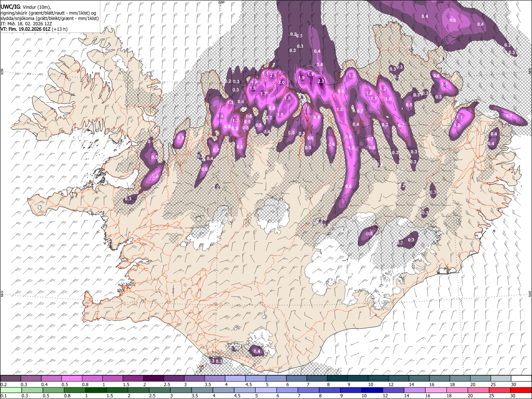Click the lower legend swatch labeled 10 (deep blue)

pos(371,390)
